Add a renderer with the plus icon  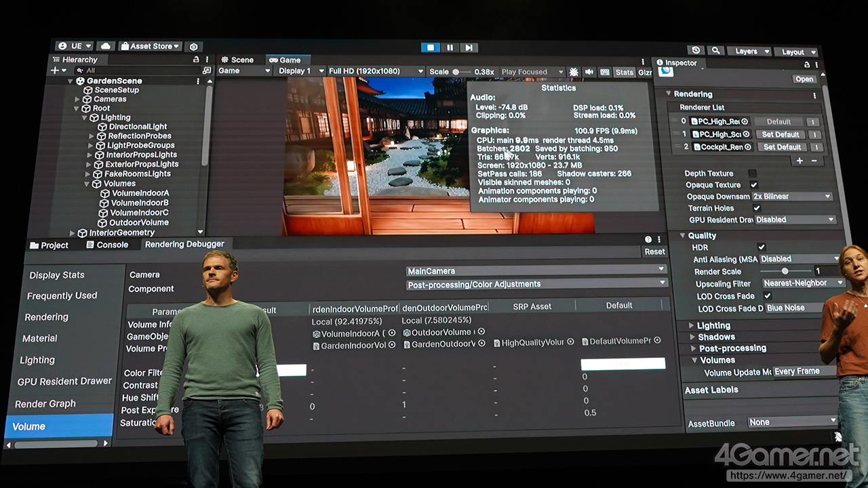(800, 161)
